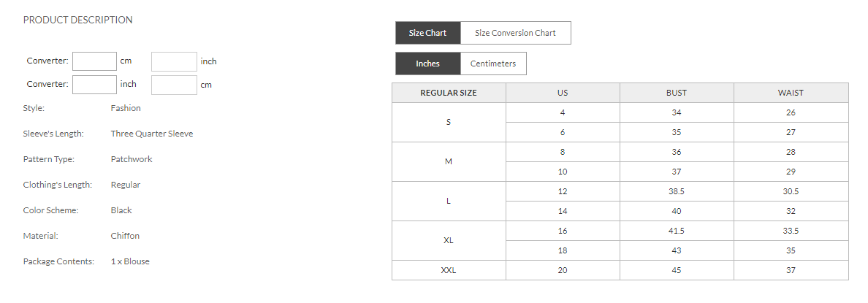Click the BUST column header
This screenshot has height=303, width=868.
[x=677, y=93]
